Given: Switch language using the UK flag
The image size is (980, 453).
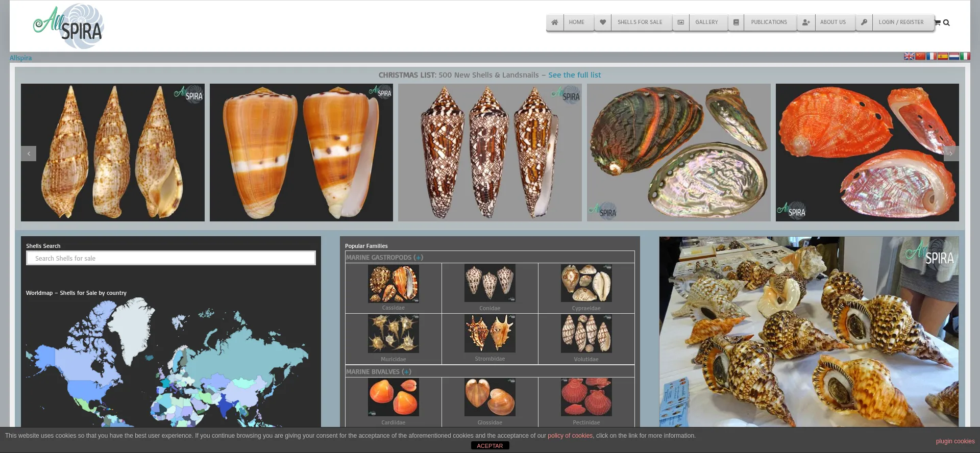Looking at the screenshot, I should [x=909, y=56].
